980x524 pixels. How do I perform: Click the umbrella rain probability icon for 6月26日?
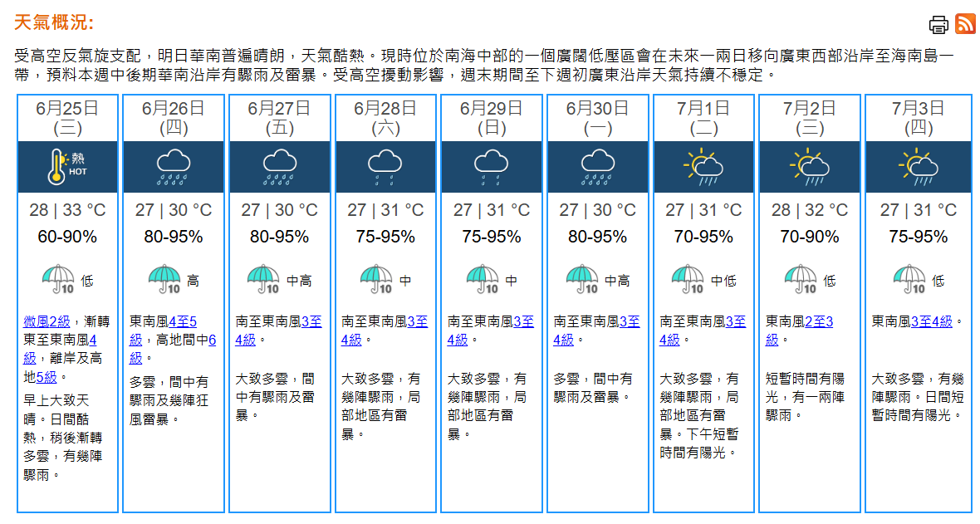click(x=164, y=280)
